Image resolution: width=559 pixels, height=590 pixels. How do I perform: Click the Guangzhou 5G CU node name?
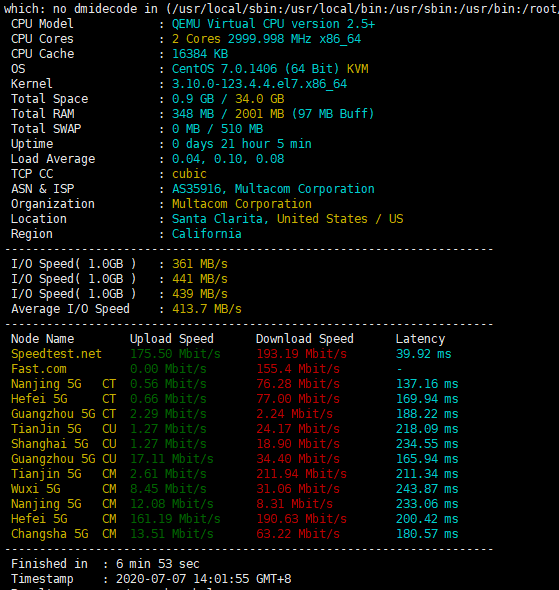click(x=63, y=459)
